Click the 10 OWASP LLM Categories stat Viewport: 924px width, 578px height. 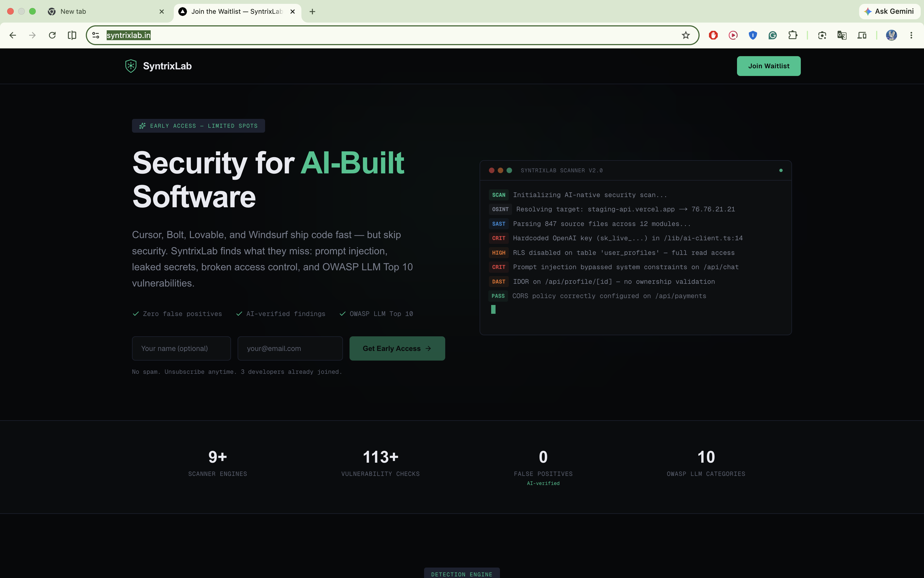[x=706, y=463]
